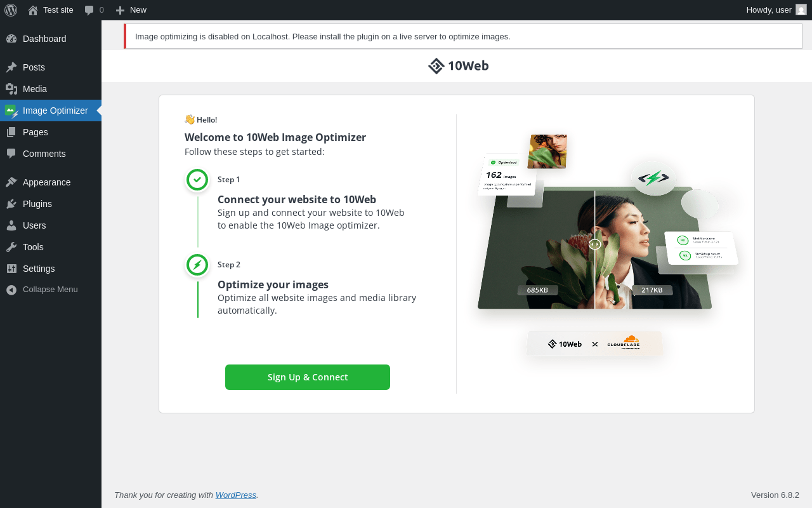The width and height of the screenshot is (812, 508).
Task: Open Howdy, user account menu
Action: [776, 10]
